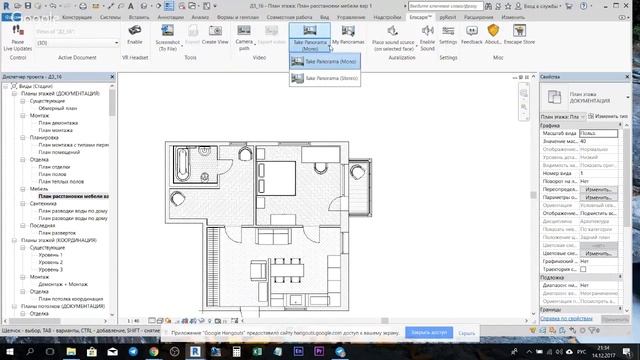Close the Диспетчер проекта panel
Viewport: 640px width, 360px height.
(112, 77)
